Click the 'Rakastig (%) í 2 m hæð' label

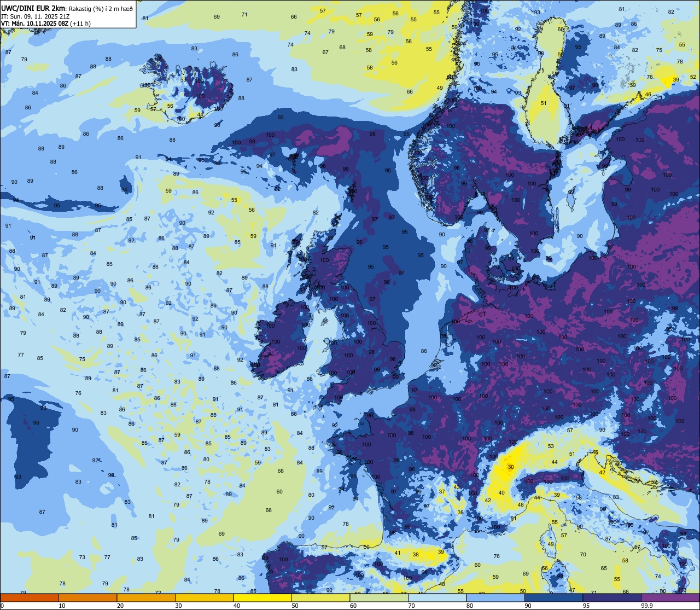(x=101, y=8)
